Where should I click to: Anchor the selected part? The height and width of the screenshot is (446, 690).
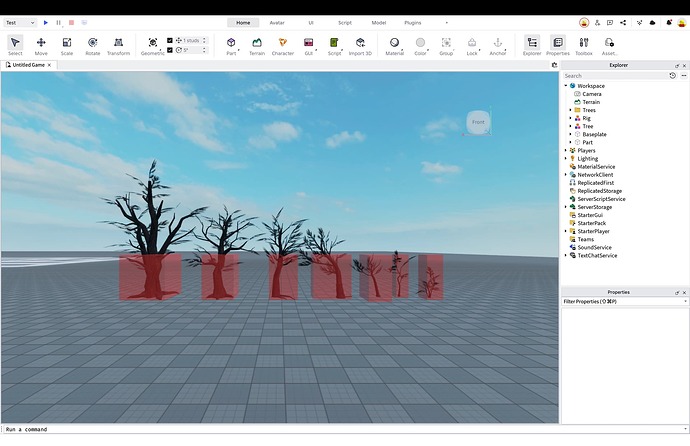click(x=498, y=45)
